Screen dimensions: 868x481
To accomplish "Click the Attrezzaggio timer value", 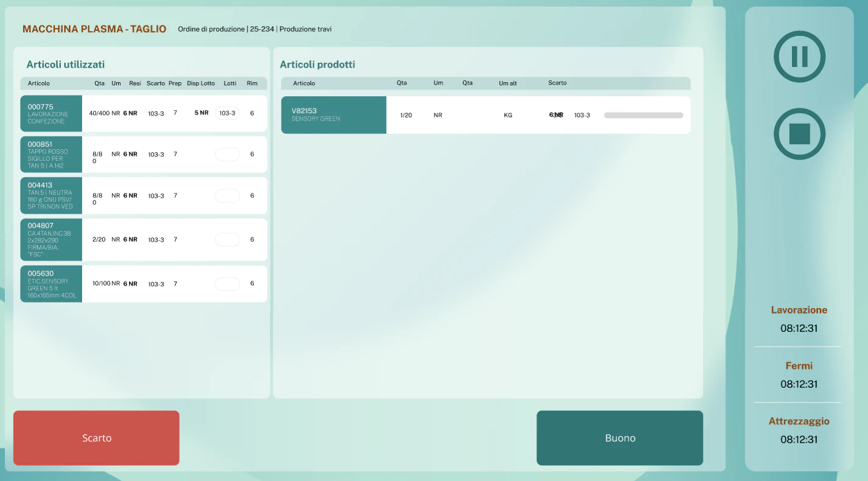I will click(x=799, y=440).
